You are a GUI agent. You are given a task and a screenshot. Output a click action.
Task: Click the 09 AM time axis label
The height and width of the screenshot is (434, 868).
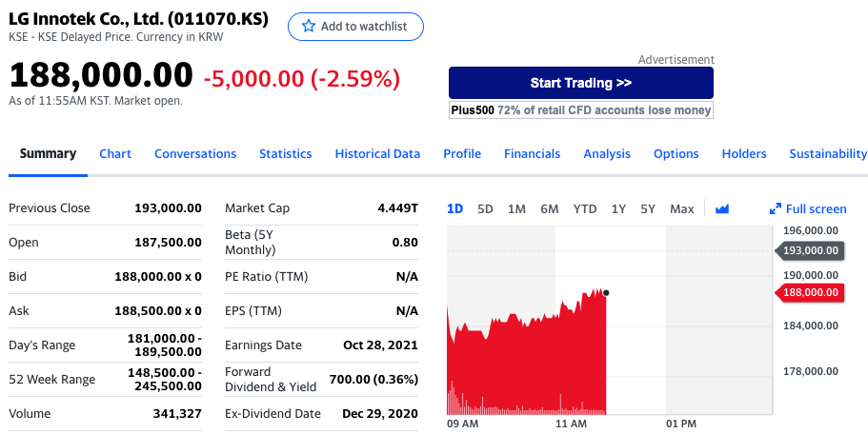tap(462, 424)
